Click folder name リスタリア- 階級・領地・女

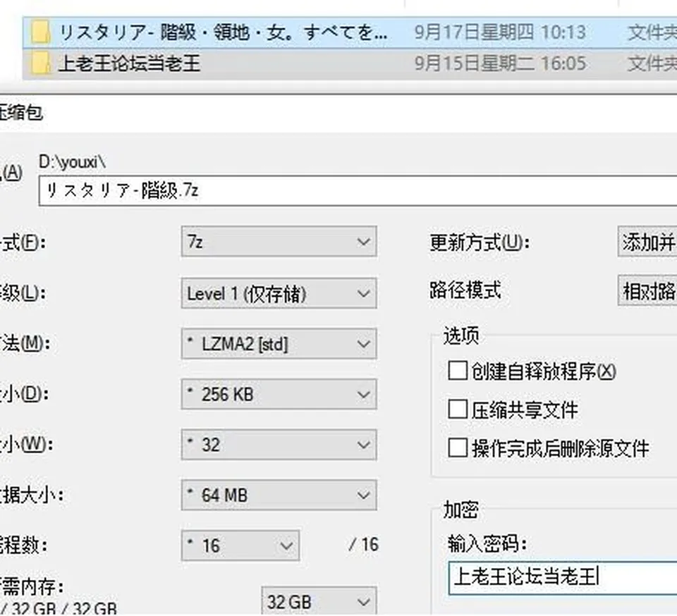click(x=223, y=32)
